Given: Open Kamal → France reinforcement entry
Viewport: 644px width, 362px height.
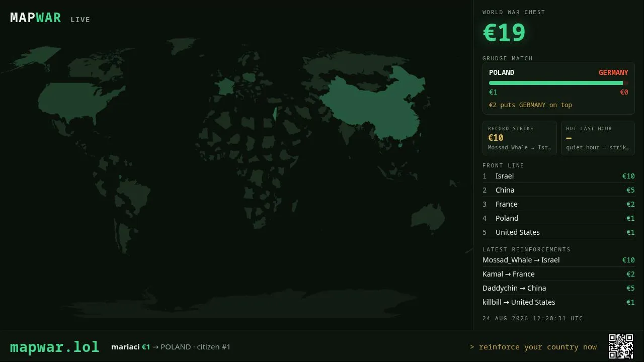Looking at the screenshot, I should pyautogui.click(x=558, y=274).
